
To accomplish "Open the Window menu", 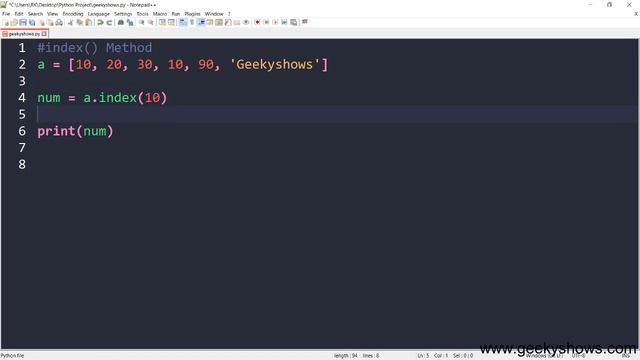I will tap(214, 14).
